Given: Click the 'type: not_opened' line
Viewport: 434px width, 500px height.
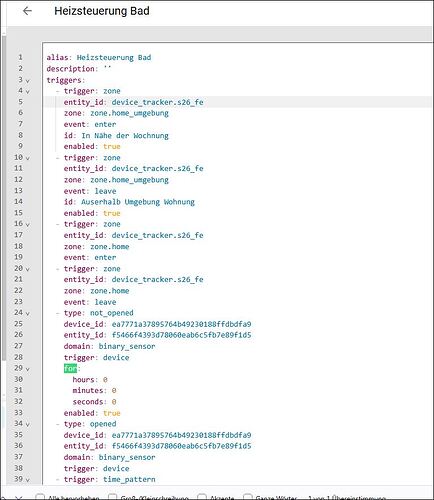Looking at the screenshot, I should [x=98, y=313].
